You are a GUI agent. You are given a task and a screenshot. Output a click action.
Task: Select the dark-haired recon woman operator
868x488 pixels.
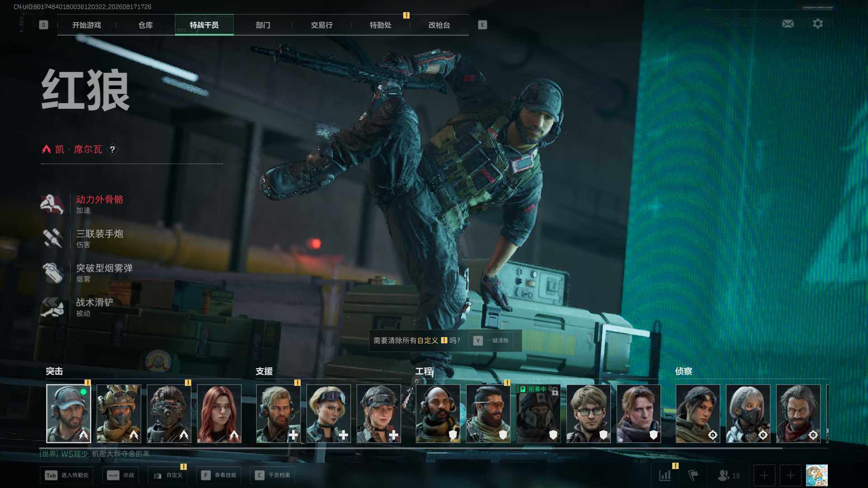click(698, 413)
